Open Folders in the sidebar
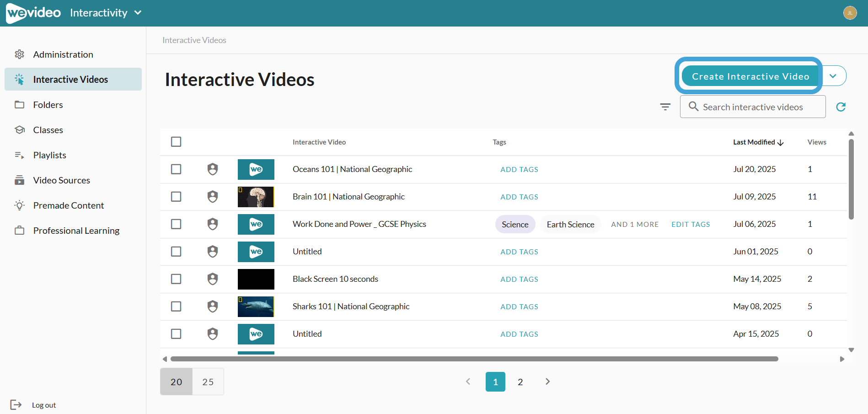Viewport: 868px width, 414px height. coord(73,105)
